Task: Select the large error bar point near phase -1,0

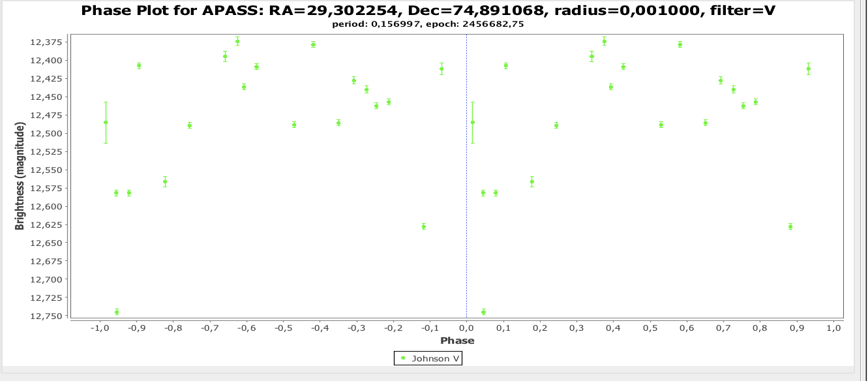Action: [x=106, y=122]
